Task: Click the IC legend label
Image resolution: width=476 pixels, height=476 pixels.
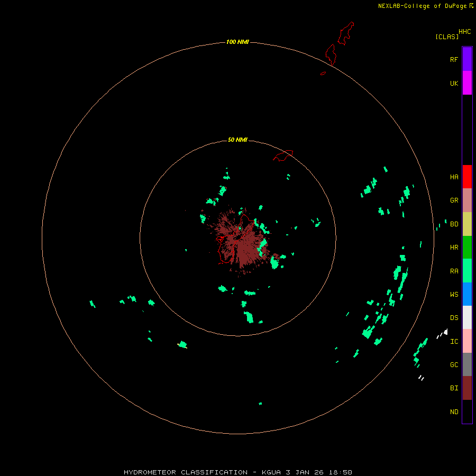Action: (454, 342)
